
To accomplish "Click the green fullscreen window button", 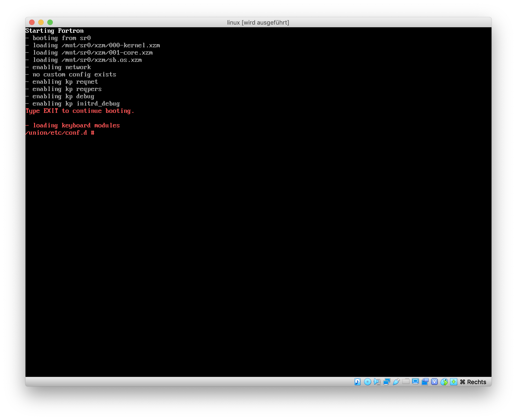I will [x=50, y=22].
